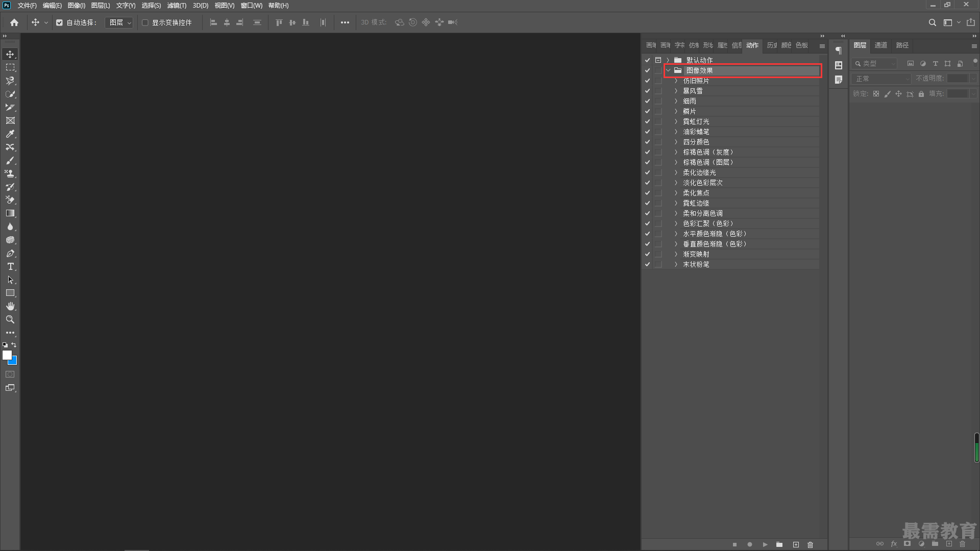Click the blue background color swatch

click(x=14, y=361)
